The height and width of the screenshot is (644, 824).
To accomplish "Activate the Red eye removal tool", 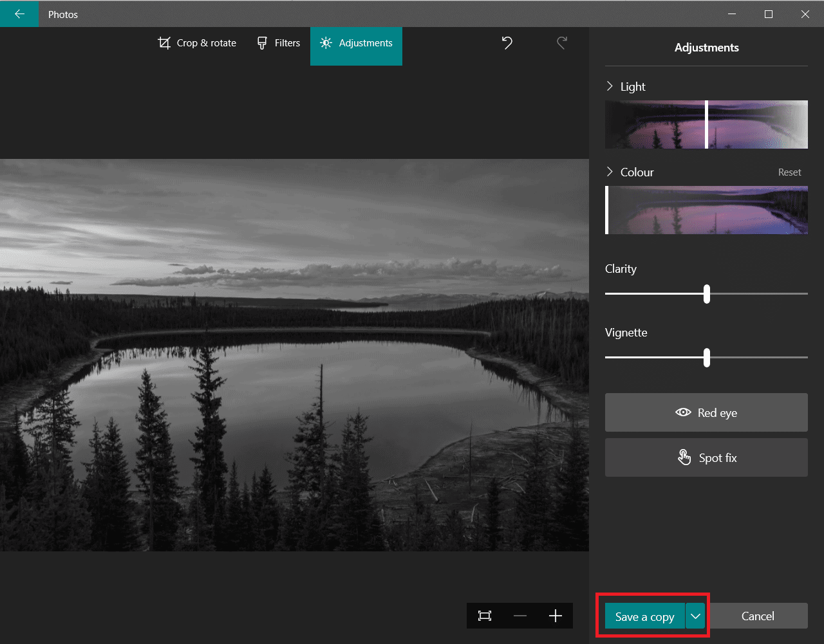I will point(706,412).
